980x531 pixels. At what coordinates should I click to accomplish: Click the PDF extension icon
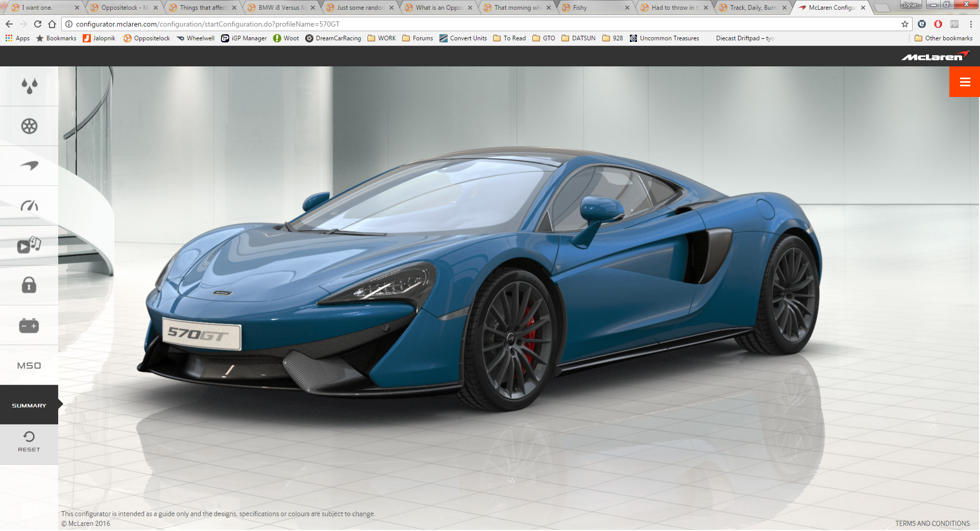click(x=954, y=24)
